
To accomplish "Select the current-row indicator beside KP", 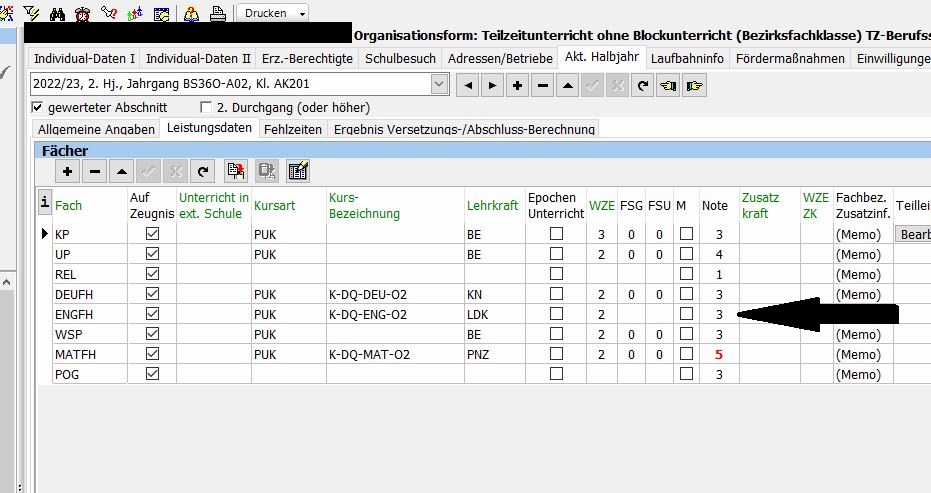I will 45,234.
